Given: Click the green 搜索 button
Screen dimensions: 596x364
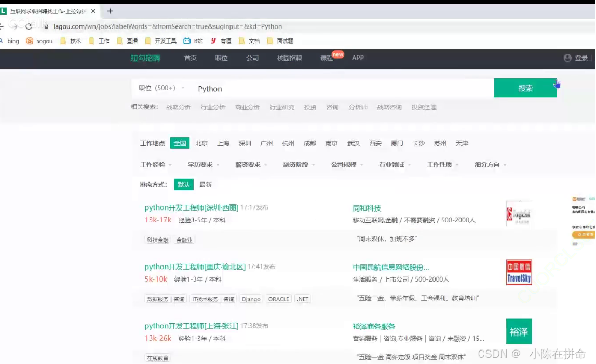Looking at the screenshot, I should (x=525, y=88).
